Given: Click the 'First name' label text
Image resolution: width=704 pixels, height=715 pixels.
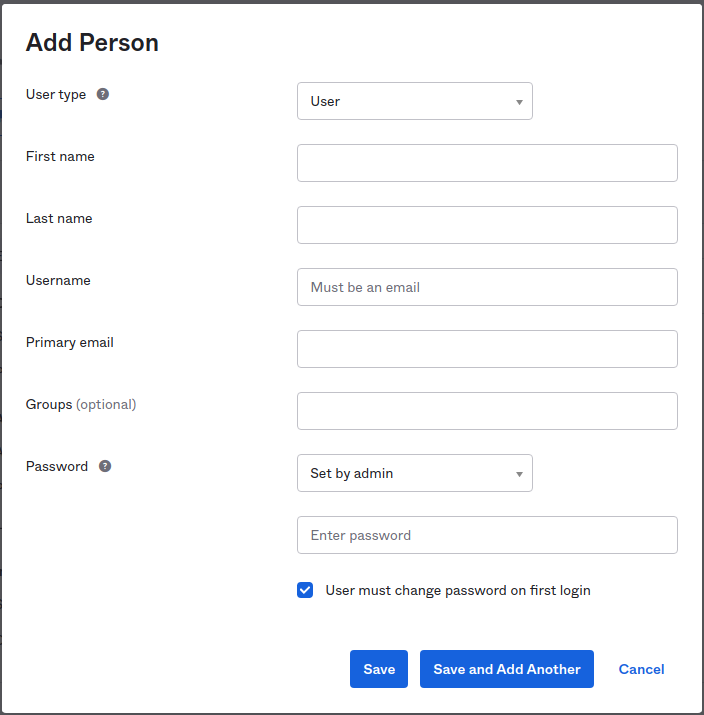Looking at the screenshot, I should 60,156.
